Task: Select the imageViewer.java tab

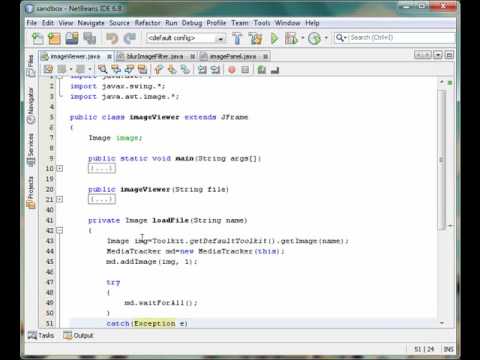Action: coord(75,57)
